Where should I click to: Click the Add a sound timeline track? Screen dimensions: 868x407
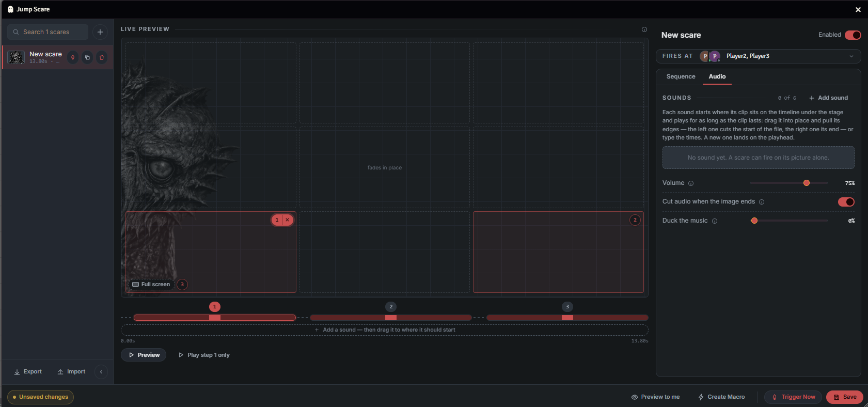point(385,330)
